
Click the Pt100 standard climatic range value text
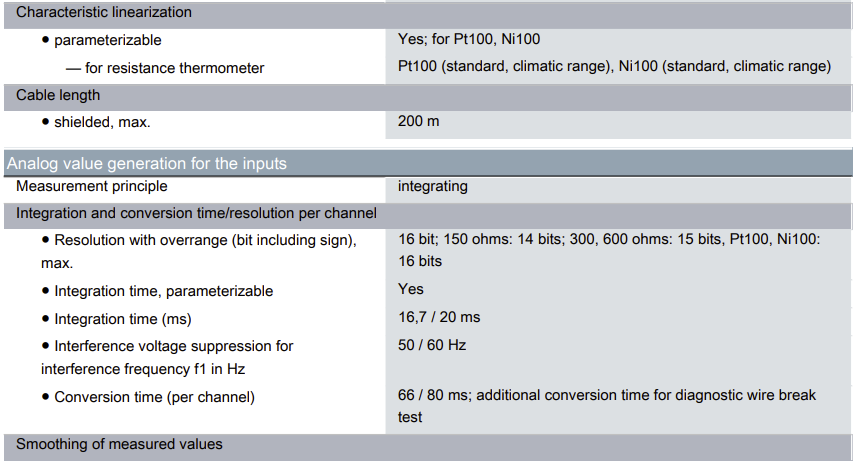tap(613, 67)
